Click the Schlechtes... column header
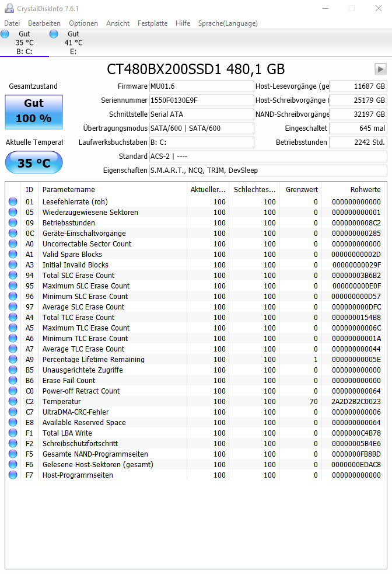392x574 pixels. (254, 190)
